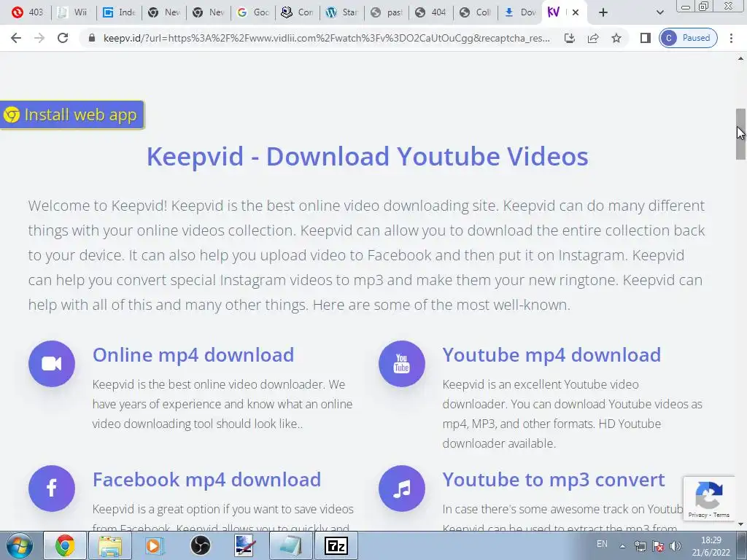
Task: Reload the current page
Action: pyautogui.click(x=63, y=38)
